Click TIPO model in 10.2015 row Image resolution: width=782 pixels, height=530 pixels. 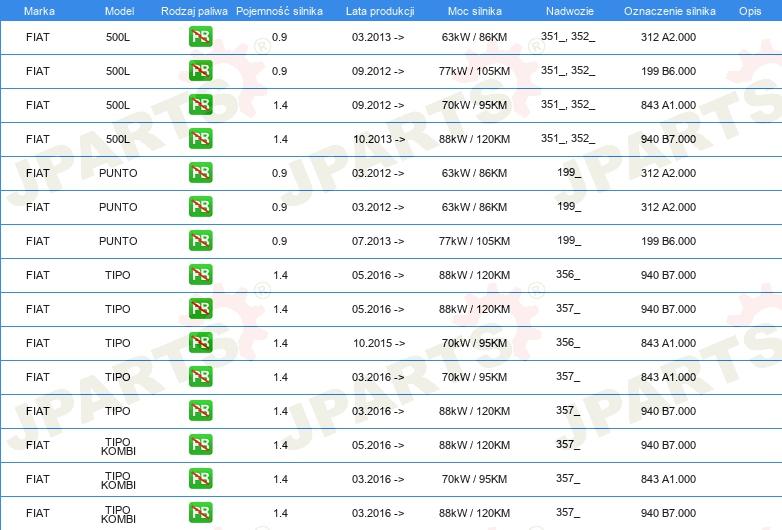[x=118, y=343]
